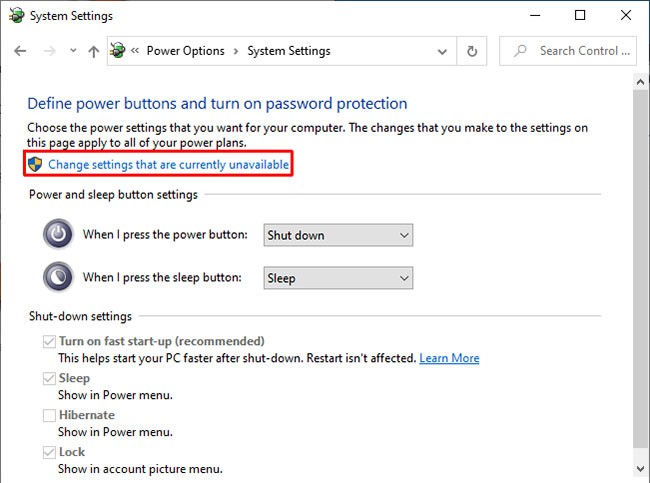Click the Up folder arrow
Viewport: 650px width, 483px height.
click(93, 51)
